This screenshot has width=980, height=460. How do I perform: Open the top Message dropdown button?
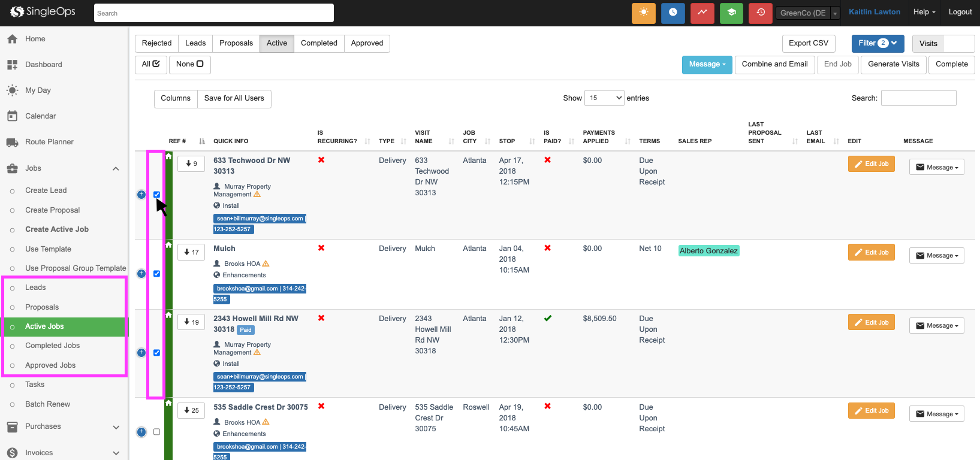point(707,65)
